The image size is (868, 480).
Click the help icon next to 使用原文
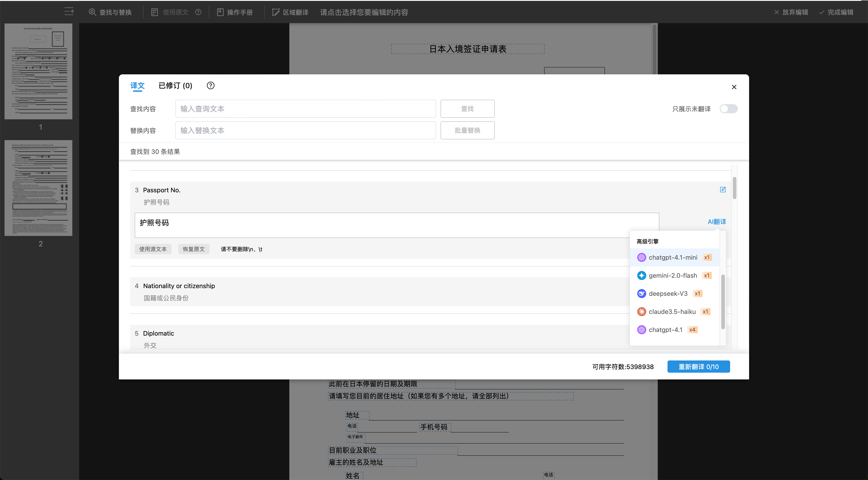pyautogui.click(x=198, y=12)
